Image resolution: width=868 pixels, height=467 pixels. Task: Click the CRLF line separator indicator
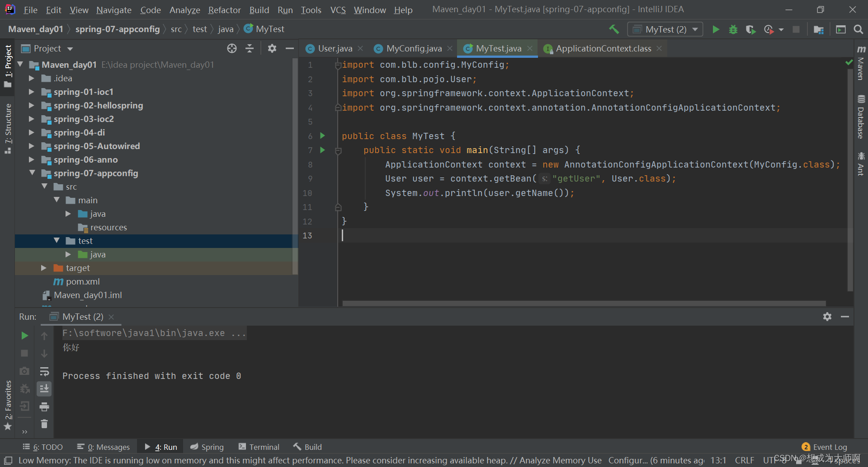(x=745, y=460)
